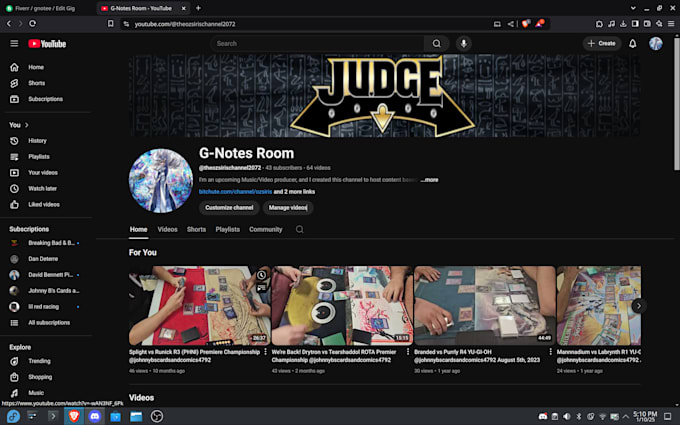680x425 pixels.
Task: Open Branded vs Purrly R4 video thumbnail
Action: (484, 306)
